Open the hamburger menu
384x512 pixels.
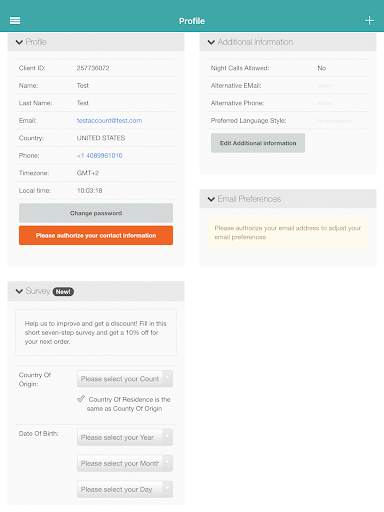(15, 21)
